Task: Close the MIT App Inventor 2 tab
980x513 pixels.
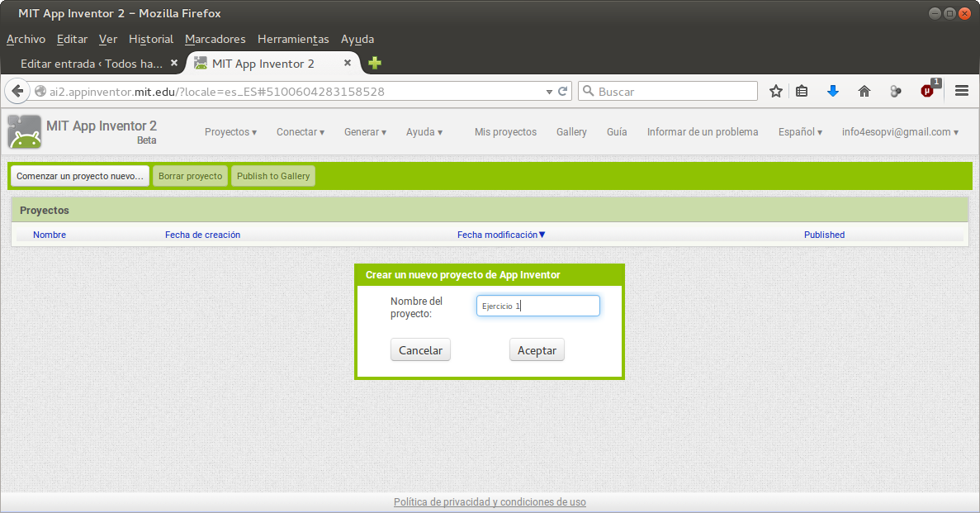Action: point(348,63)
